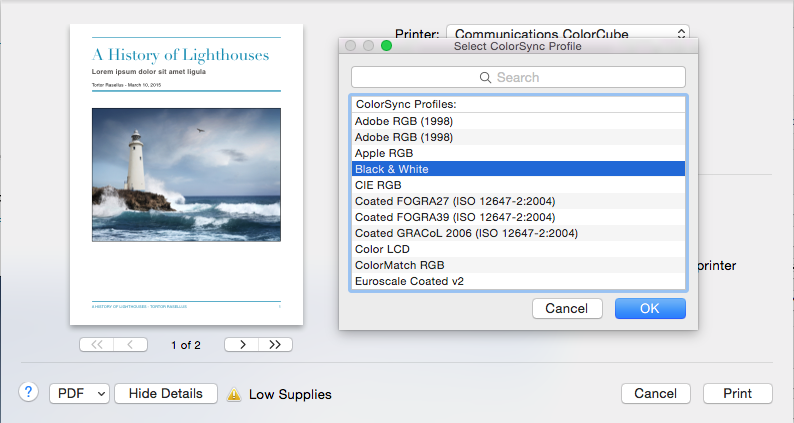794x423 pixels.
Task: Open the Printer selection dropdown
Action: [567, 34]
